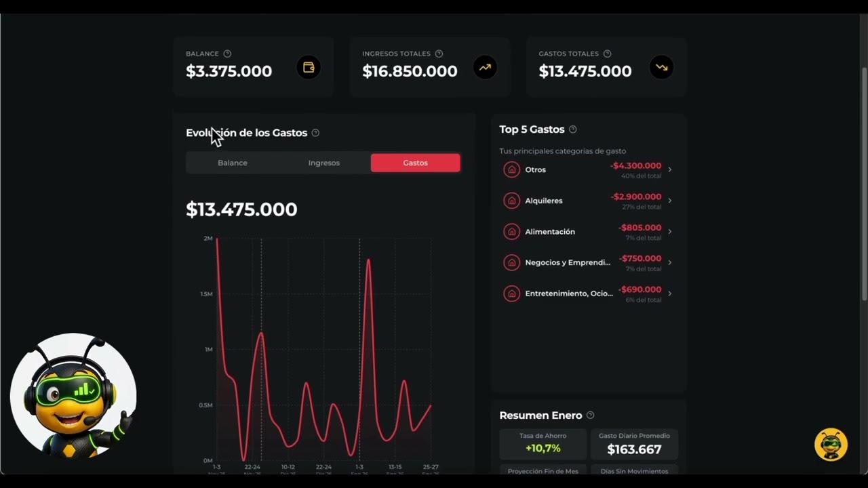Click the Alimentación category icon
Viewport: 868px width, 488px height.
512,232
